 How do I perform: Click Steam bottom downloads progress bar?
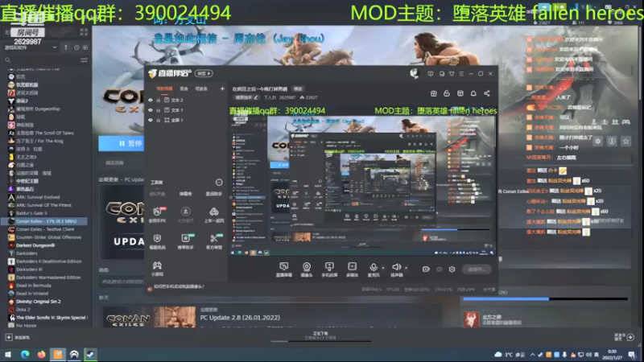(x=321, y=340)
